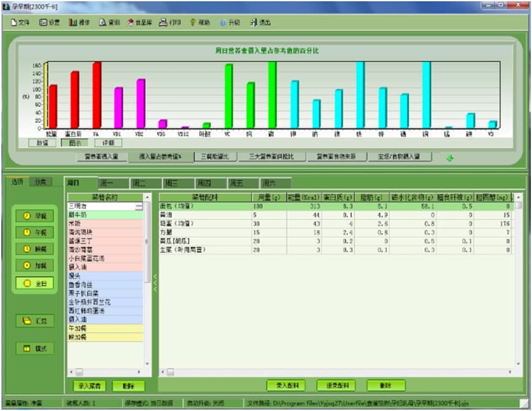Select the 周二 day tab
The image size is (532, 411).
[146, 183]
